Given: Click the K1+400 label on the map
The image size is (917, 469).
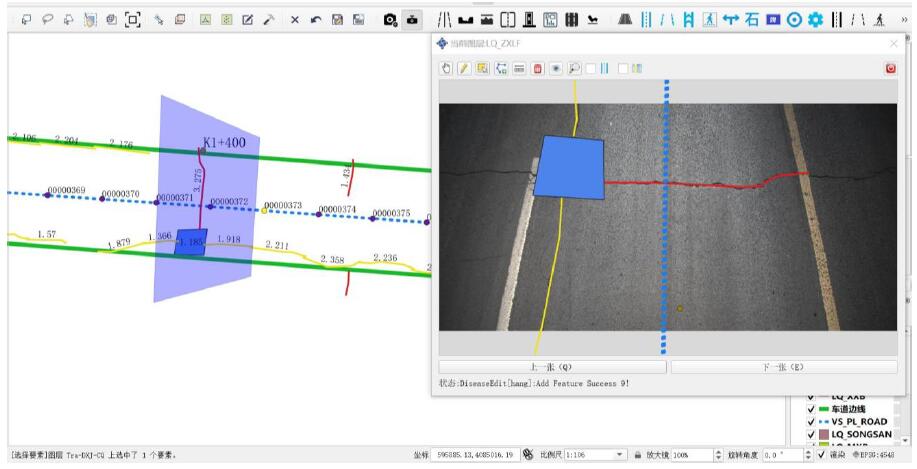Looking at the screenshot, I should pos(224,142).
